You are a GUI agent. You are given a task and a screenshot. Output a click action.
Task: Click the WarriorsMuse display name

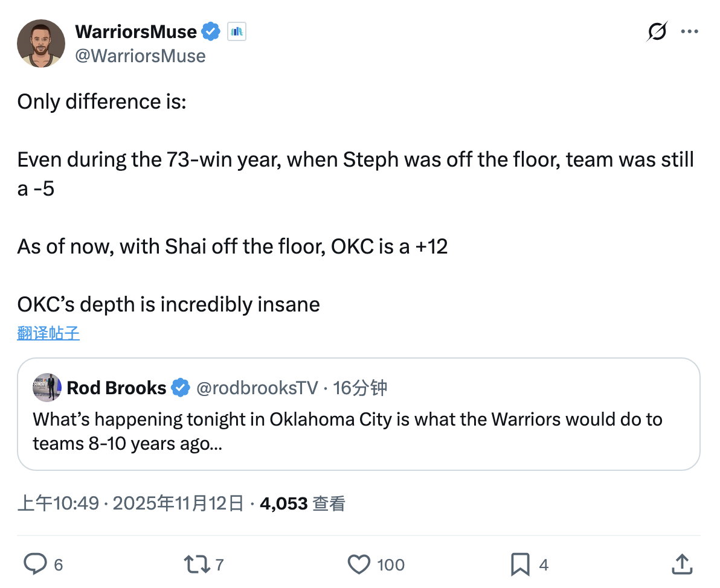pyautogui.click(x=136, y=31)
